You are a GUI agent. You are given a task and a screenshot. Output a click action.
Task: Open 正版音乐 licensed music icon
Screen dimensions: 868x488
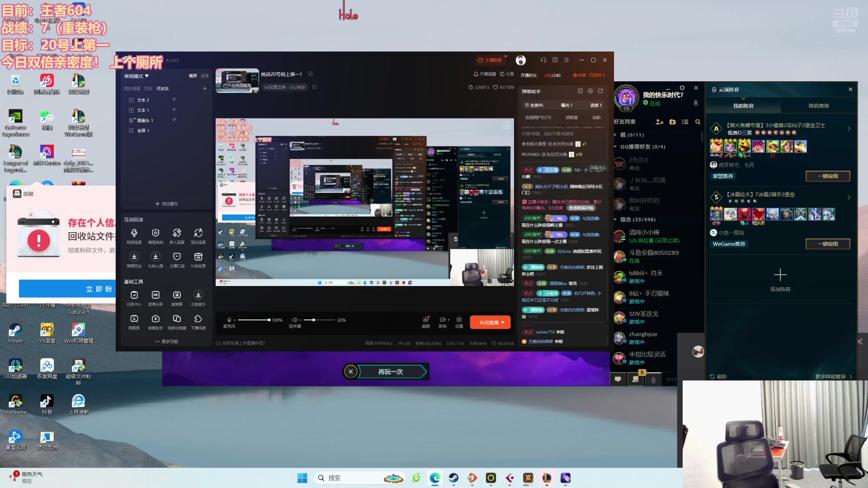pyautogui.click(x=198, y=298)
